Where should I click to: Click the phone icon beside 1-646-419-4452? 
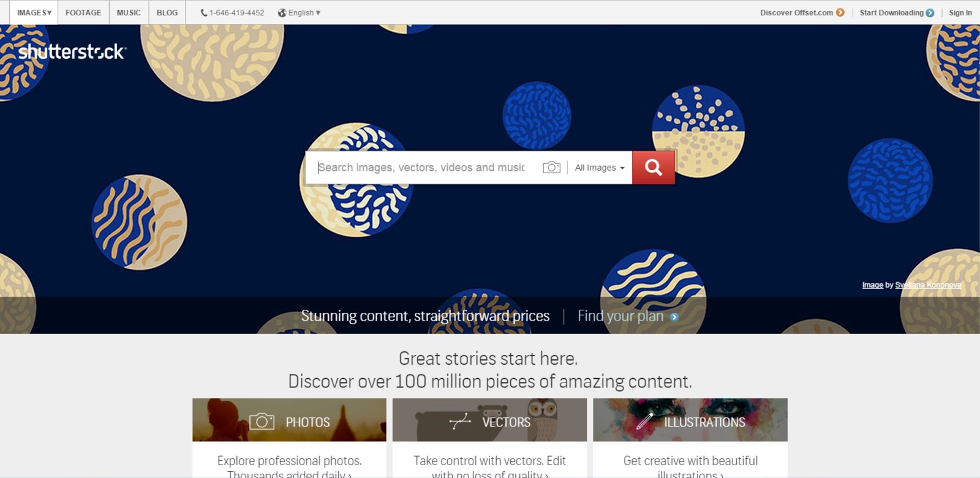[x=204, y=12]
